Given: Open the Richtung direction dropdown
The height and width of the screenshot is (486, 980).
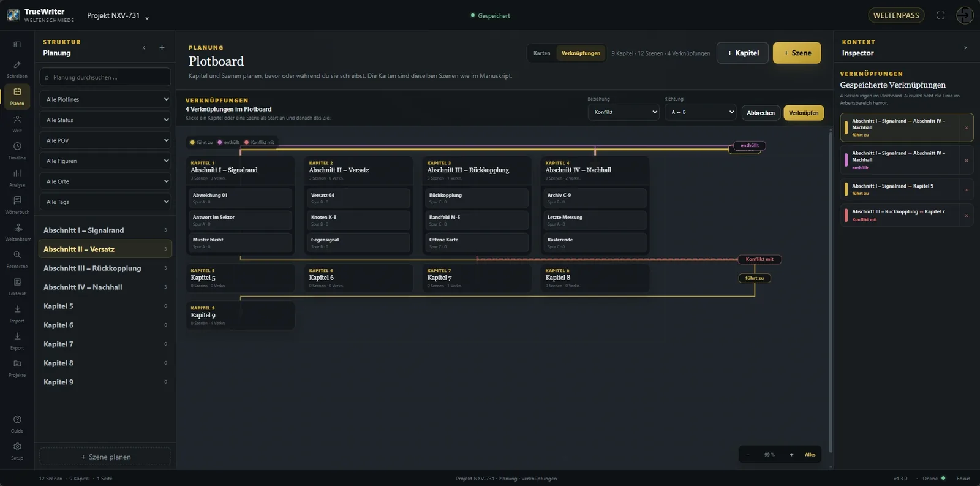Looking at the screenshot, I should [x=700, y=112].
